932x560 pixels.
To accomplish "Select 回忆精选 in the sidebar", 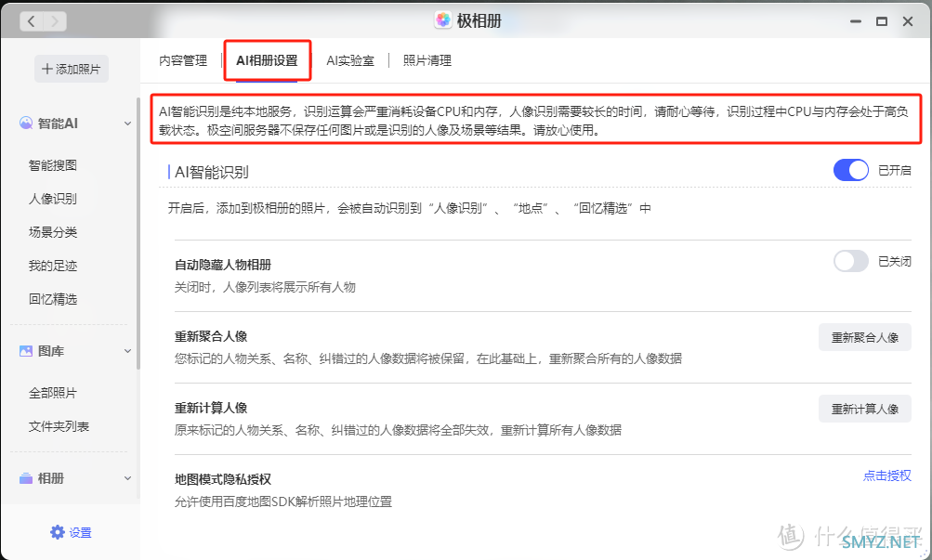I will (53, 299).
